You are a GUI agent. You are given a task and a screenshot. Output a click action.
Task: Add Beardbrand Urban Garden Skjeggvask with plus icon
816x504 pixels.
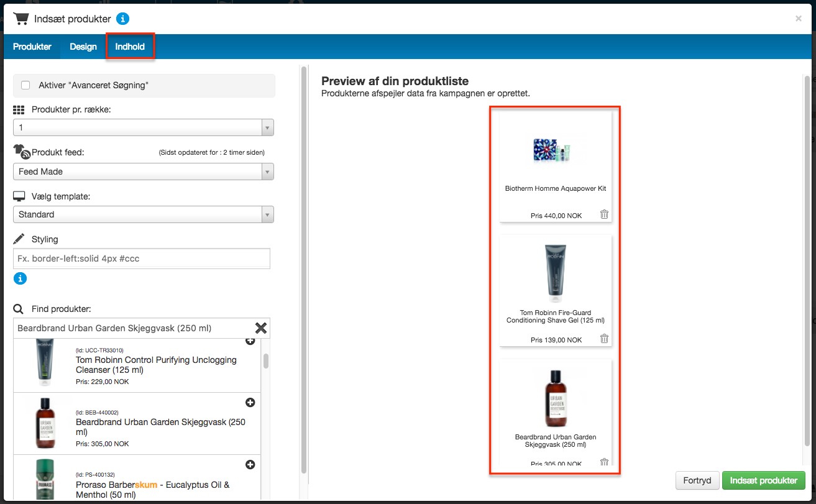[250, 403]
